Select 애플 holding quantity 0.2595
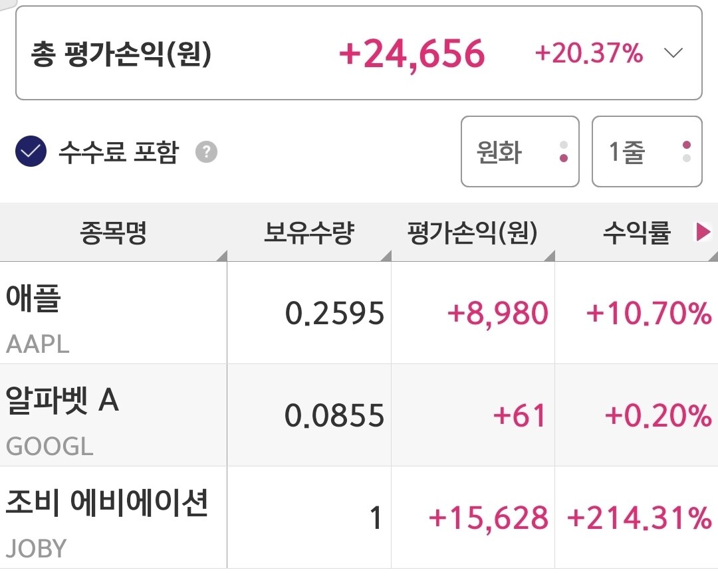 point(334,314)
